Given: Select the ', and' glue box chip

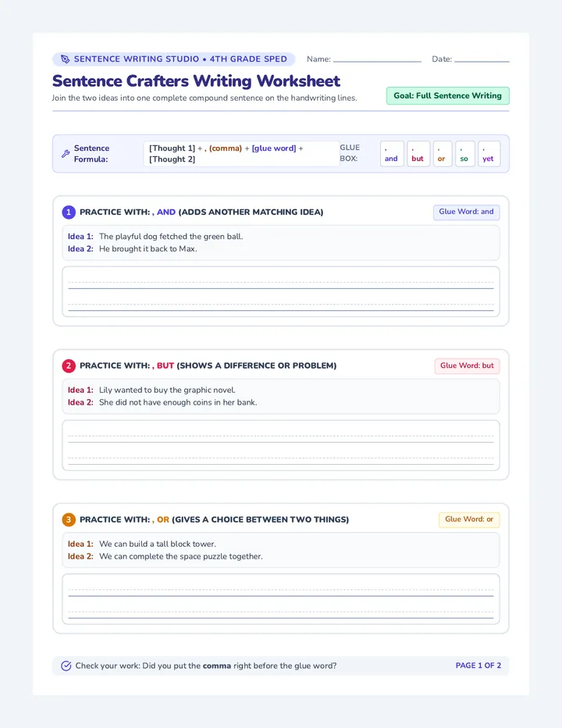Looking at the screenshot, I should 392,154.
